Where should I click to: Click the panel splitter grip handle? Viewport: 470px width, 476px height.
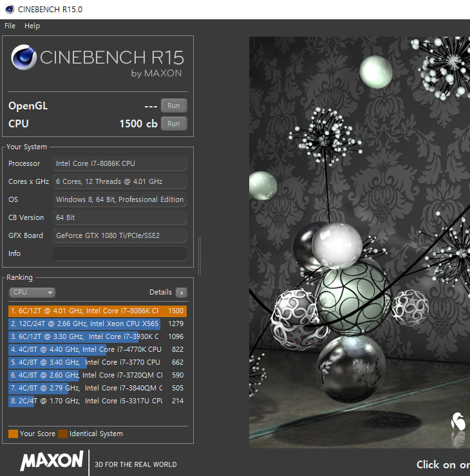pyautogui.click(x=200, y=255)
